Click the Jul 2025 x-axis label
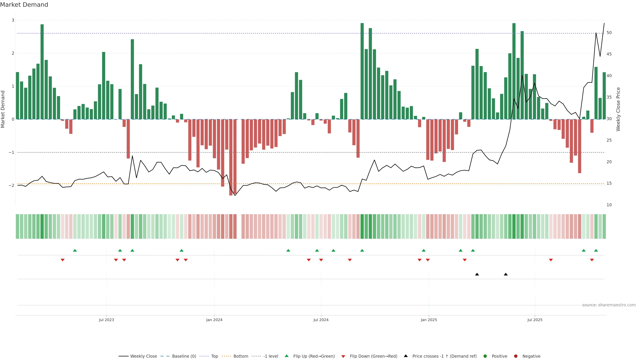Viewport: 644px width, 362px height. pyautogui.click(x=535, y=320)
